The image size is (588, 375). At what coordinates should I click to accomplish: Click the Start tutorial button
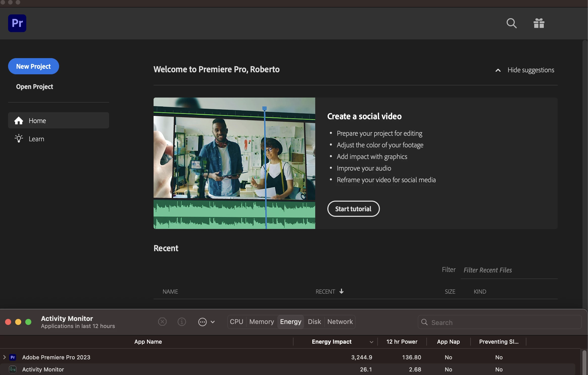coord(353,209)
